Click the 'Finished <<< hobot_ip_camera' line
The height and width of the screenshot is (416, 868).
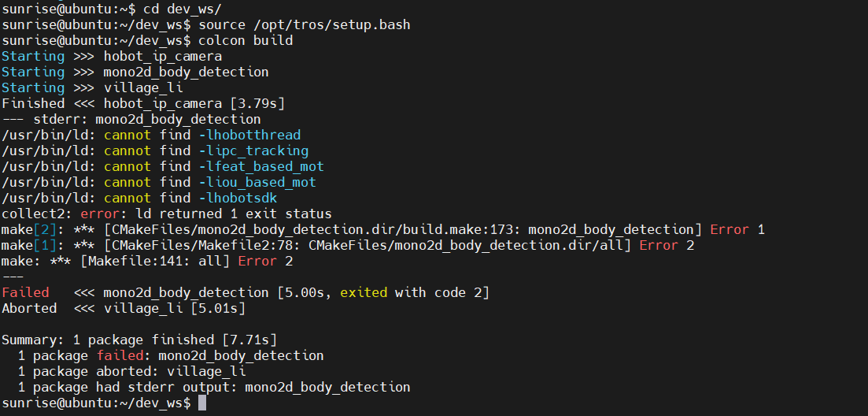click(x=143, y=103)
